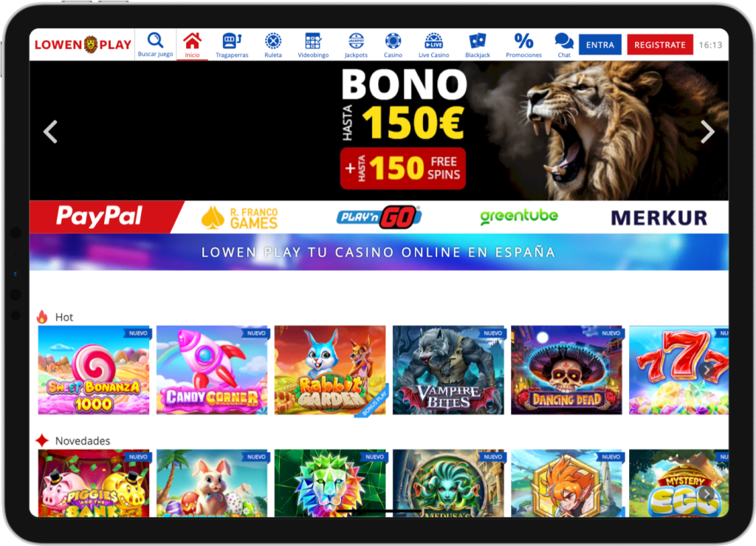The width and height of the screenshot is (756, 546).
Task: Show the next banner with right arrow
Action: (707, 132)
